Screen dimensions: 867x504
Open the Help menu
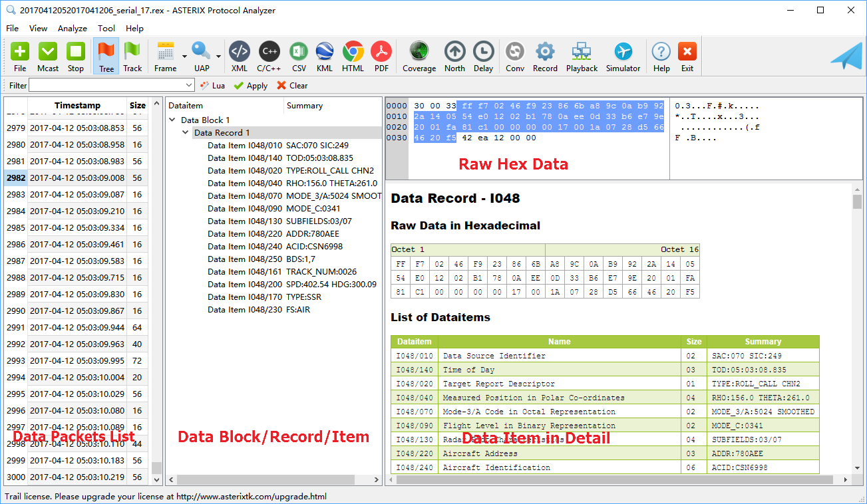134,29
